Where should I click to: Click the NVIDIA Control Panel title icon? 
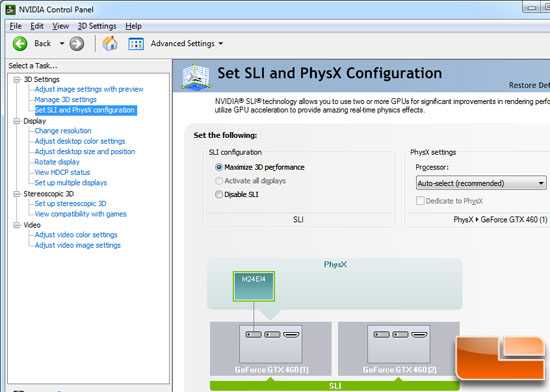click(11, 9)
